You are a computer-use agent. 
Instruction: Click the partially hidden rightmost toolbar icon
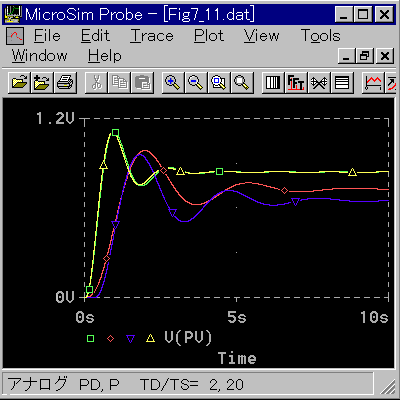click(x=391, y=82)
